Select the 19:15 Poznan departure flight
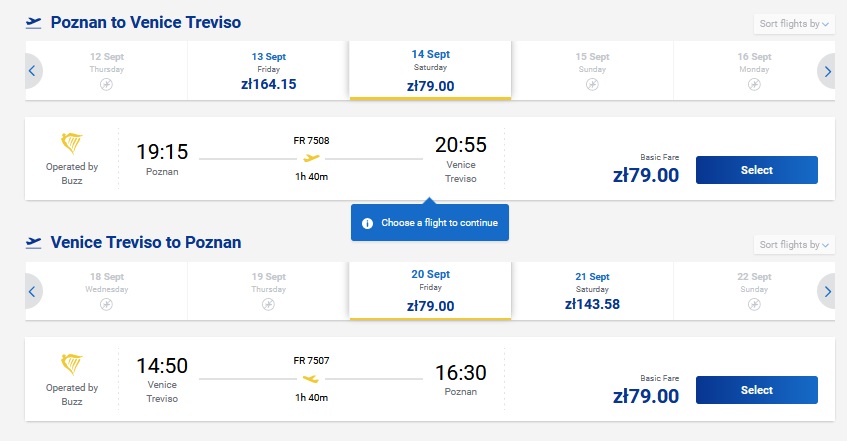The width and height of the screenshot is (847, 441). click(756, 170)
